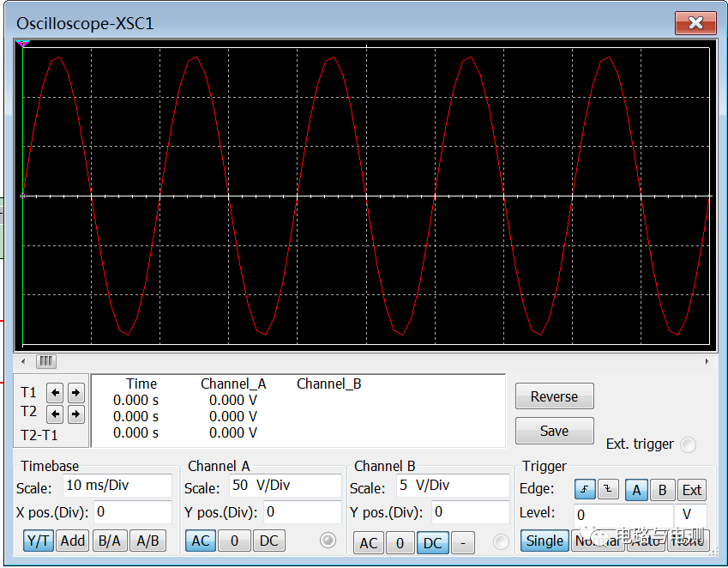Screen dimensions: 728x568
Task: Click the horizontal scrollbar thumb
Action: click(x=46, y=361)
